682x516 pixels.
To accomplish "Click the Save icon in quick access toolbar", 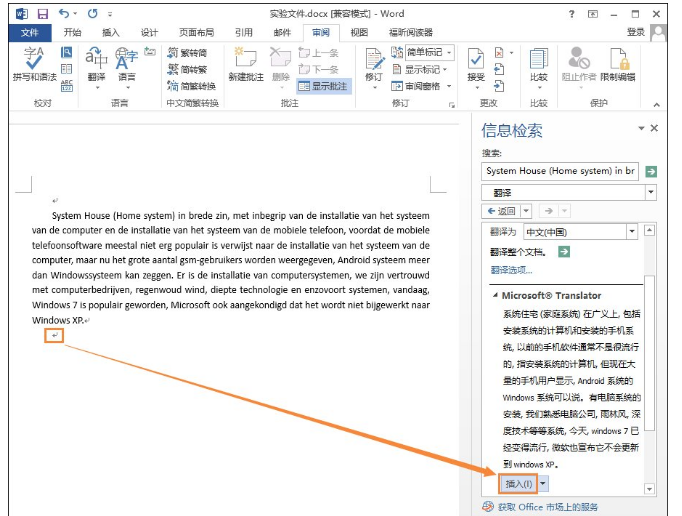I will click(x=43, y=14).
